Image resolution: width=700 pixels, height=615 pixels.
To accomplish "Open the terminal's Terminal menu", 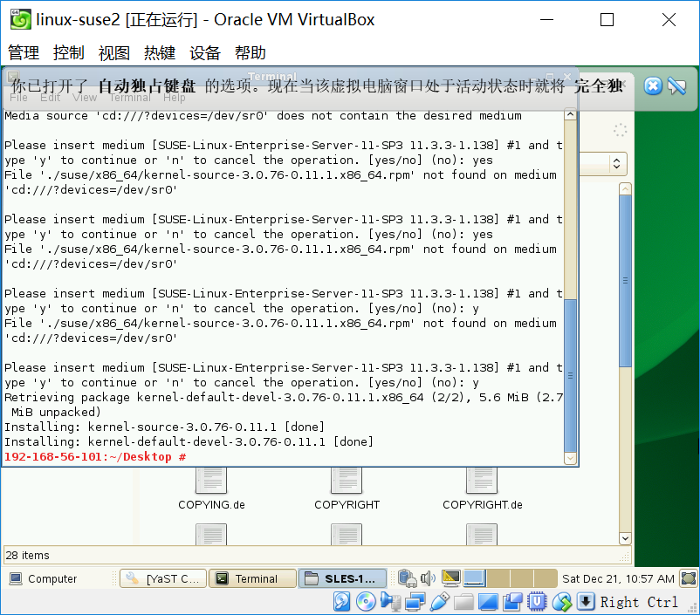I will click(x=130, y=98).
